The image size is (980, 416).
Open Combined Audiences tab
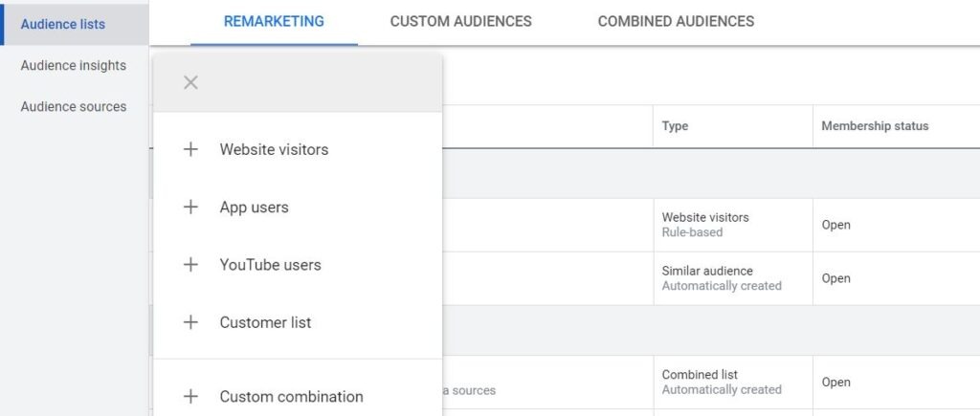click(676, 21)
